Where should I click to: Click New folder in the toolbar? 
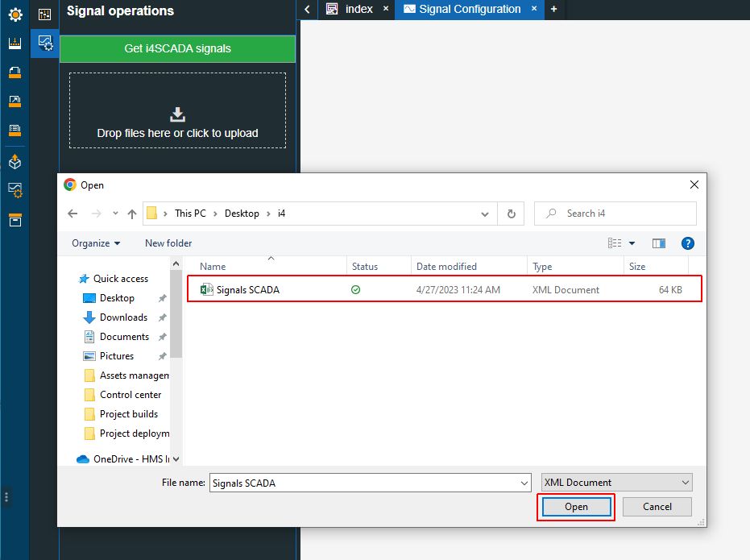[168, 243]
